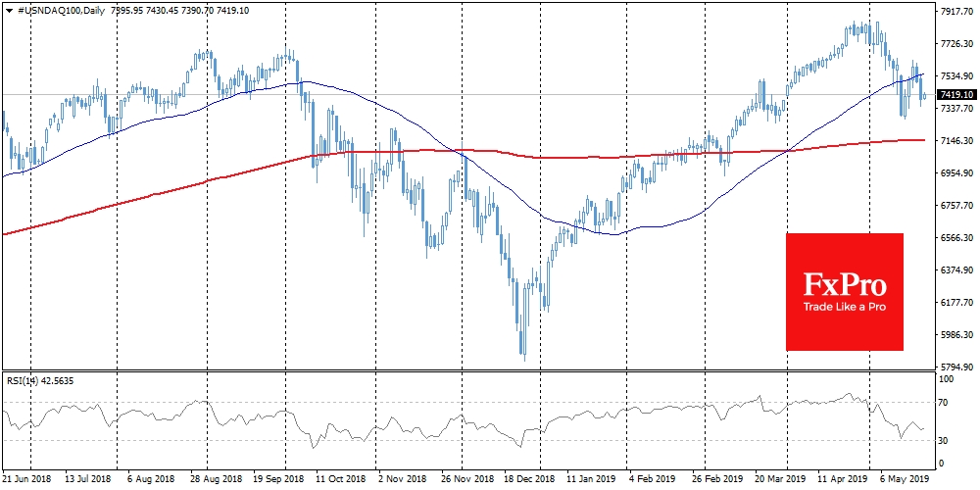Click the triangle arrow before #USNDAQ100
Image resolution: width=980 pixels, height=490 pixels.
click(x=9, y=8)
